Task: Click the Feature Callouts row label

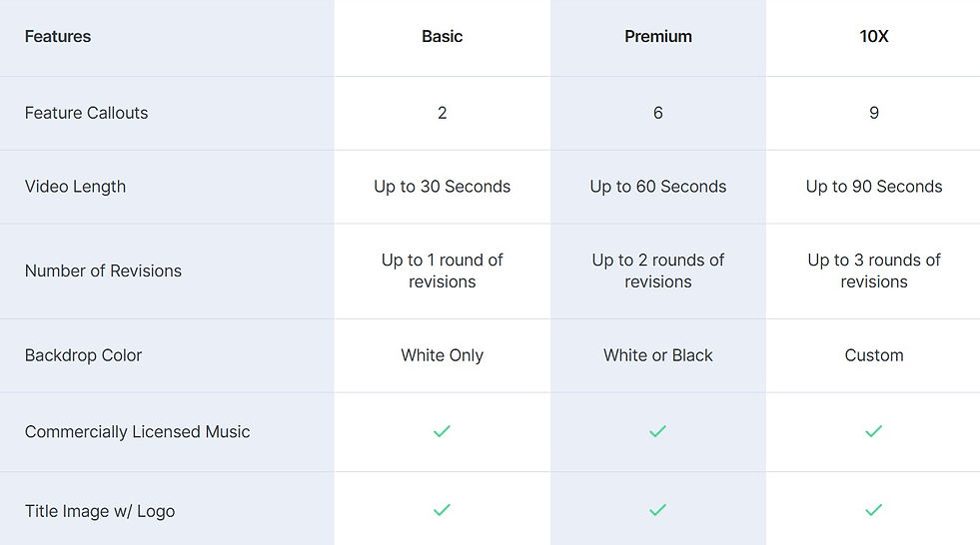Action: click(x=86, y=113)
